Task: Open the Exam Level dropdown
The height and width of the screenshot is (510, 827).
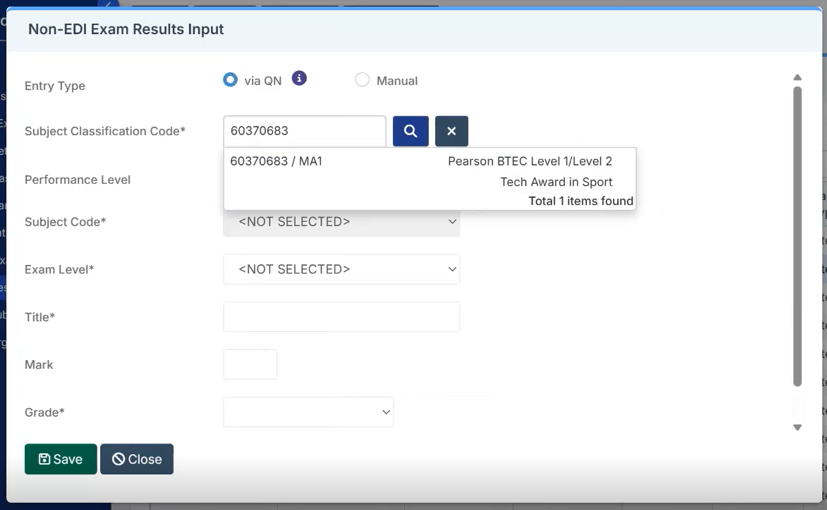Action: point(341,269)
